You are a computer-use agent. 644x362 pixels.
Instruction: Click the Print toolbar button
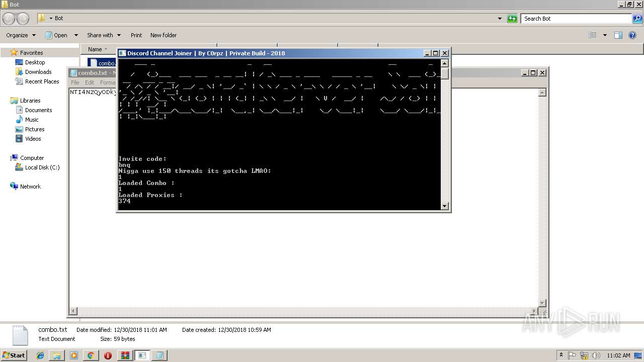136,35
